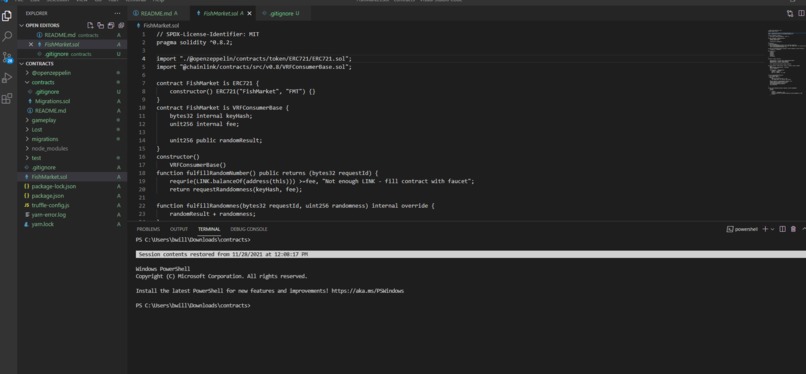
Task: Open README.md in the Open Editors list
Action: (72, 35)
